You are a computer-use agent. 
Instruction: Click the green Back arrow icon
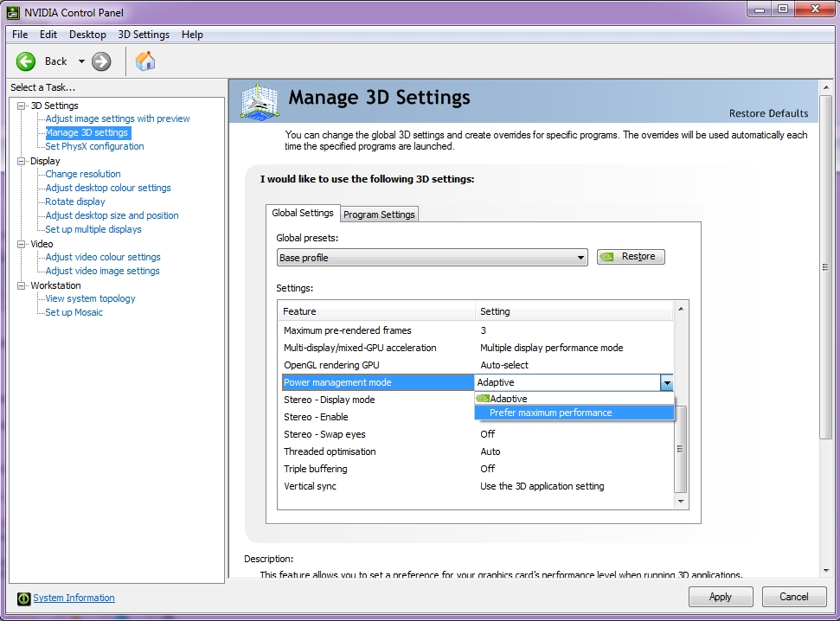pyautogui.click(x=25, y=61)
